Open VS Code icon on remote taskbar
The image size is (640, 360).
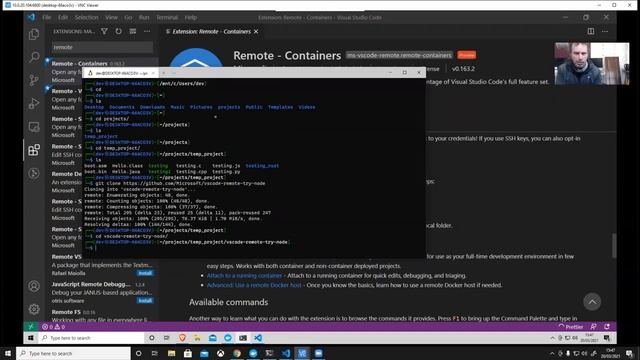point(258,338)
